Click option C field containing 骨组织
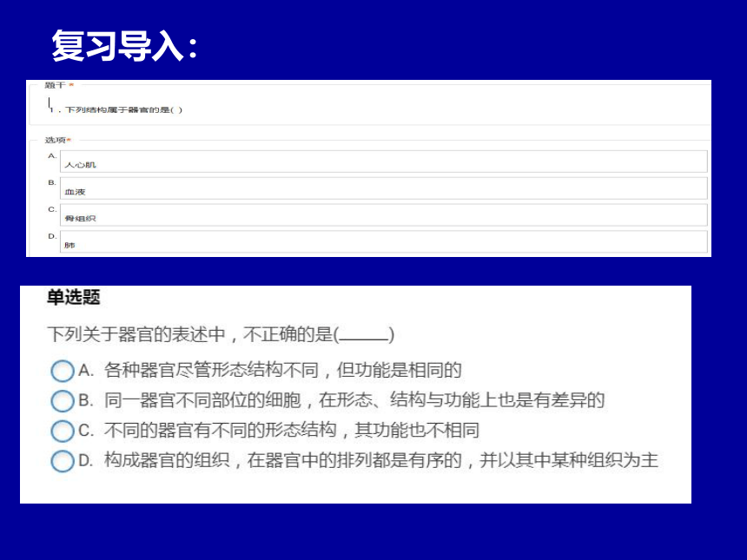Screen dimensions: 747x560 (384, 214)
